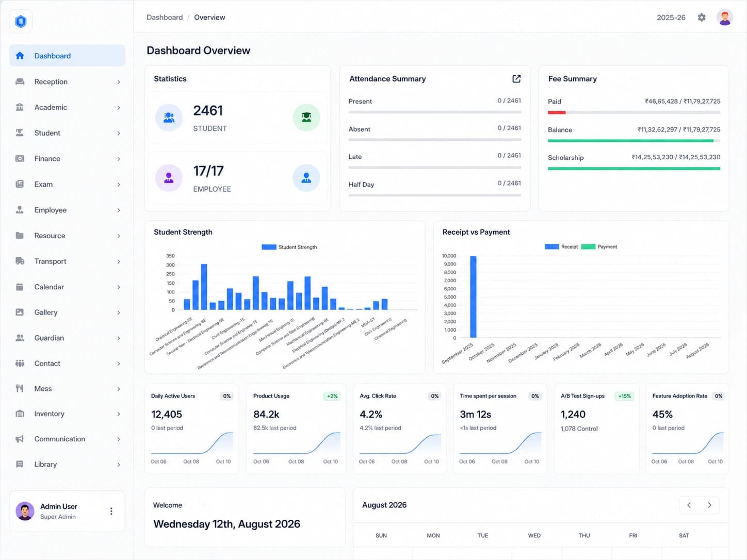This screenshot has width=747, height=560.
Task: Open the Guardian menu item
Action: pyautogui.click(x=67, y=338)
